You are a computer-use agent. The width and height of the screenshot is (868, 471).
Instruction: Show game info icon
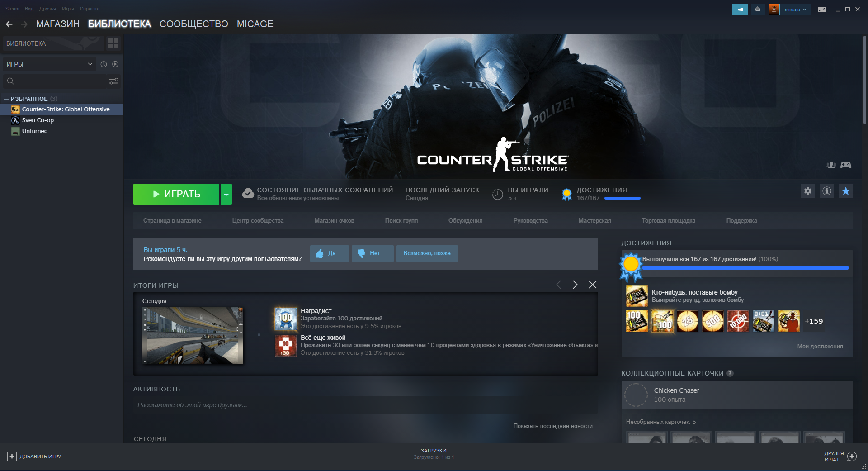pos(827,191)
